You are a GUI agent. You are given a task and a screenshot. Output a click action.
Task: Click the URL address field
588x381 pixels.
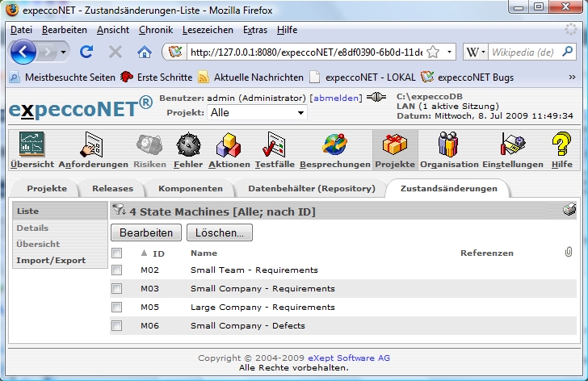(307, 52)
